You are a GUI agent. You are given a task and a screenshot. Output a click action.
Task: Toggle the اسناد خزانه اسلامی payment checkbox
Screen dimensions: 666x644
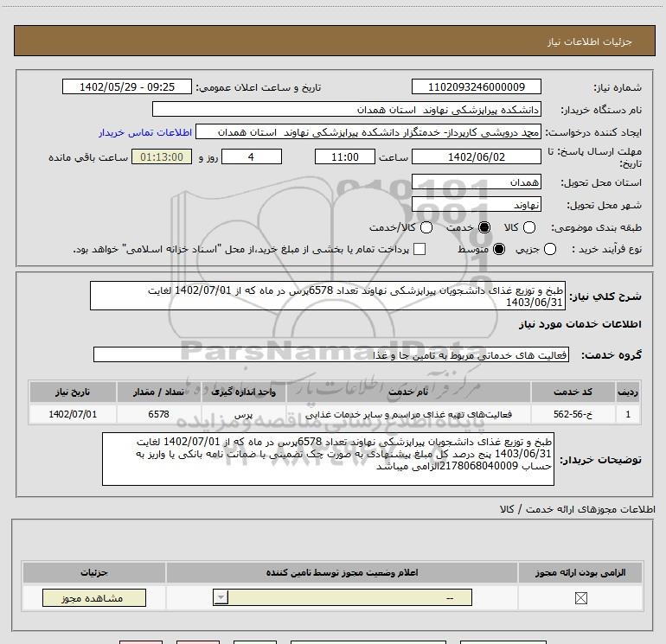[x=419, y=249]
